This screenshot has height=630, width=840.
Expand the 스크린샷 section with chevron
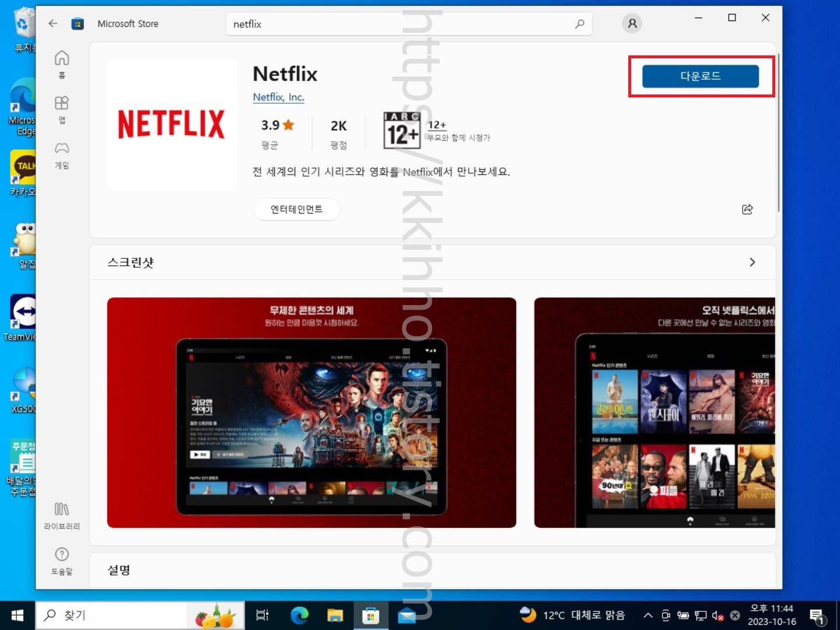752,262
